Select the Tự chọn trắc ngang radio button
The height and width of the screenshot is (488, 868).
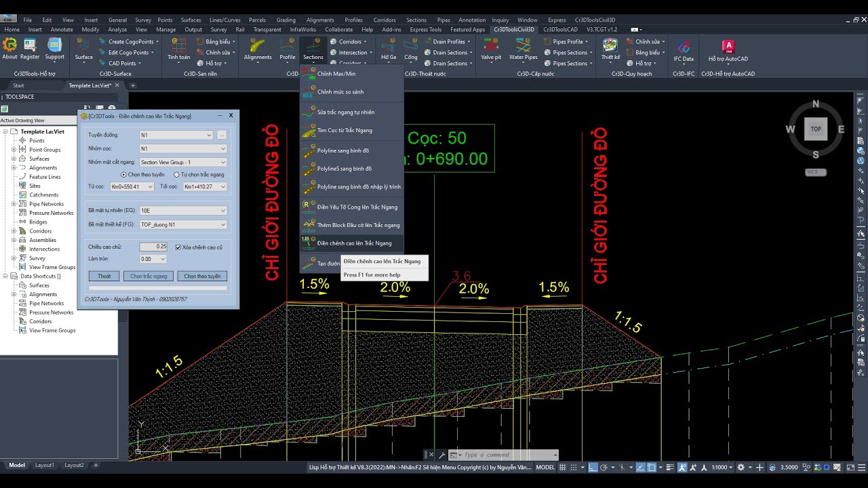point(176,174)
